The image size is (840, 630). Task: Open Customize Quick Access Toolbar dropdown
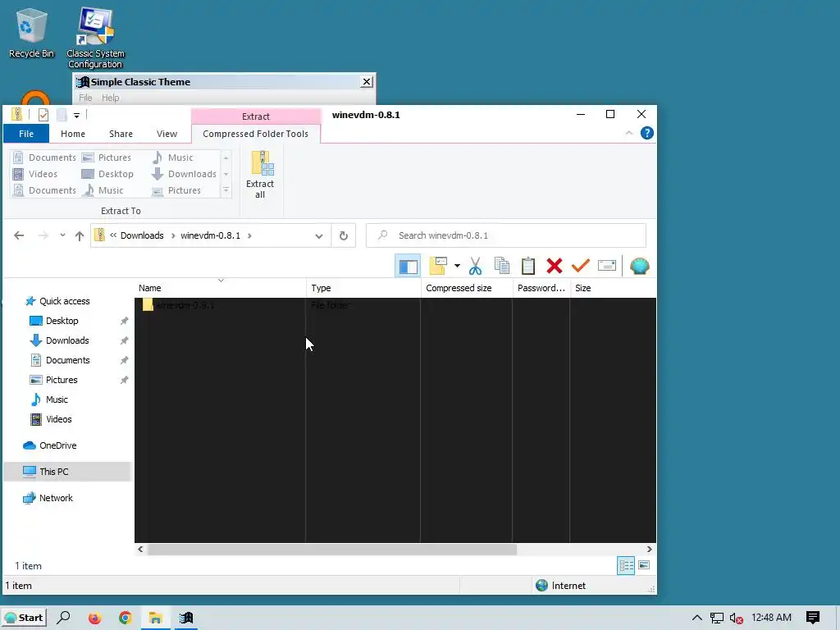(76, 115)
